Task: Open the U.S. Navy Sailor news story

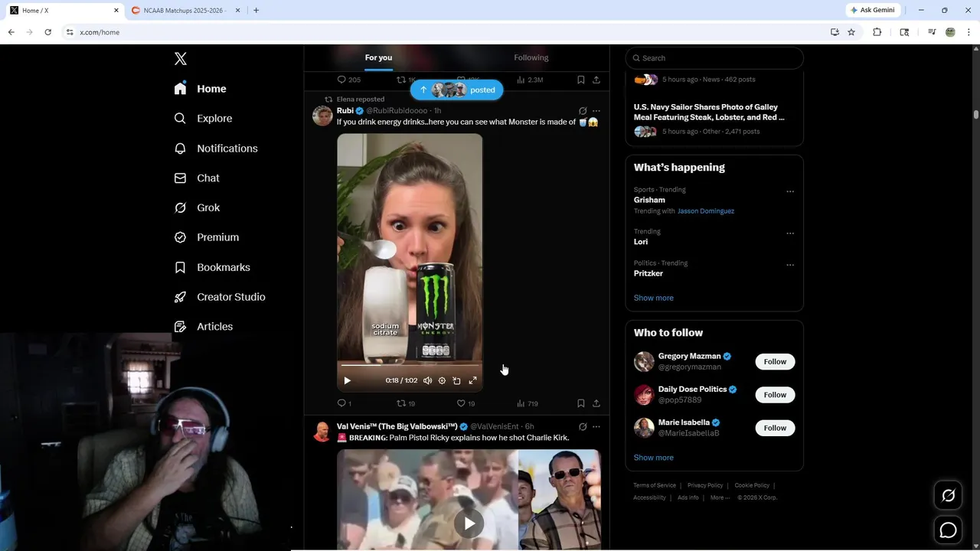Action: click(x=709, y=112)
